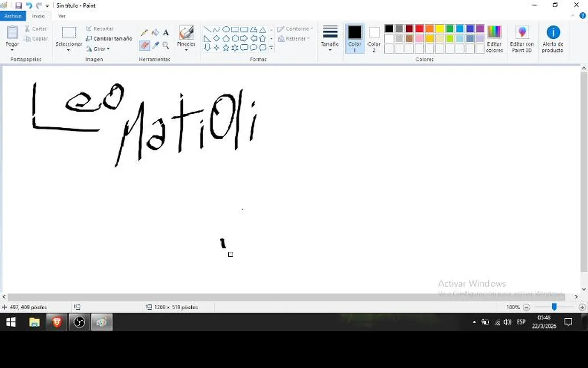Pick the green color swatch
The width and height of the screenshot is (588, 368).
(x=450, y=29)
